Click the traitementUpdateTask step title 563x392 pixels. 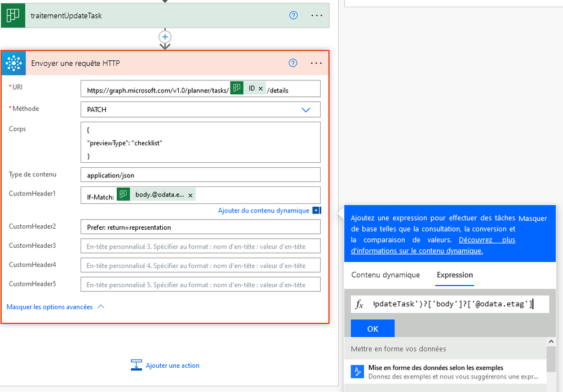66,15
